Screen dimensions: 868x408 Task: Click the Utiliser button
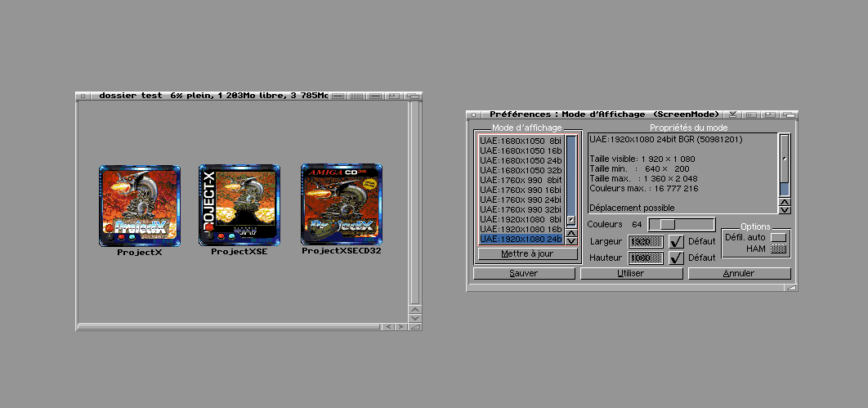tap(631, 273)
